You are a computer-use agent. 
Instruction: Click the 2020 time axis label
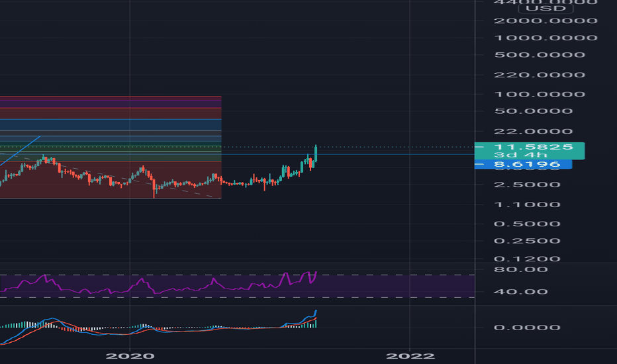[x=130, y=356]
